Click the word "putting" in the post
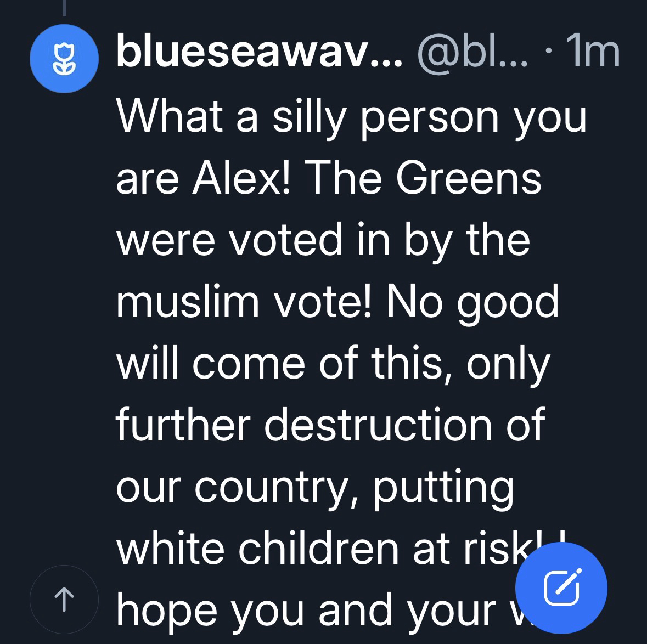 pyautogui.click(x=443, y=487)
